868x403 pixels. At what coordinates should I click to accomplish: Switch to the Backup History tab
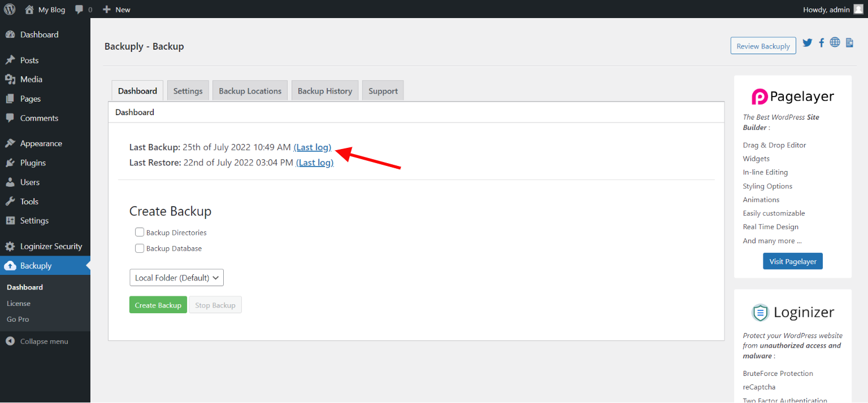pyautogui.click(x=324, y=91)
